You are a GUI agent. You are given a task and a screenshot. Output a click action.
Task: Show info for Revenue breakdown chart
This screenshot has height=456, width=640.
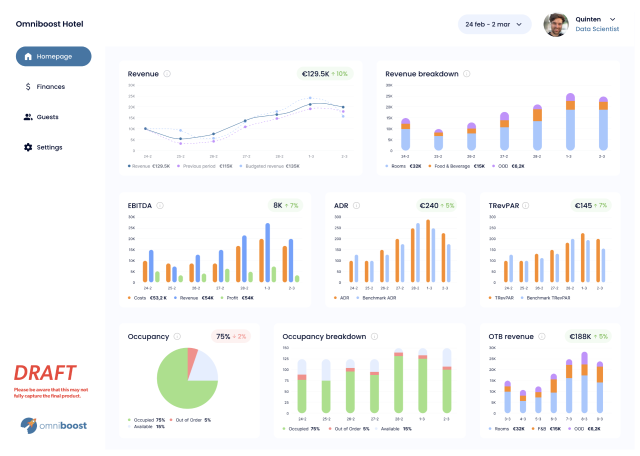468,73
